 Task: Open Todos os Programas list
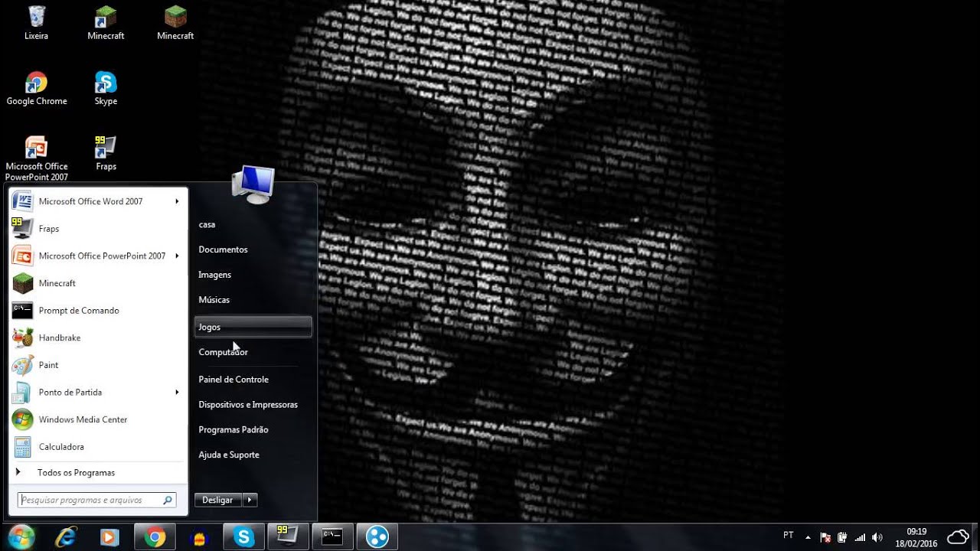point(76,473)
